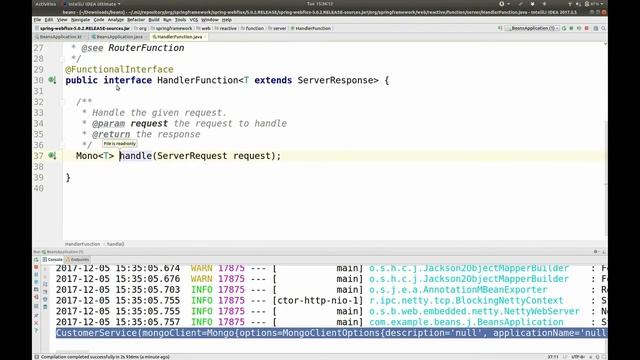Click the tool windows icon in status bar
Image resolution: width=640 pixels, height=360 pixels.
coord(37,357)
